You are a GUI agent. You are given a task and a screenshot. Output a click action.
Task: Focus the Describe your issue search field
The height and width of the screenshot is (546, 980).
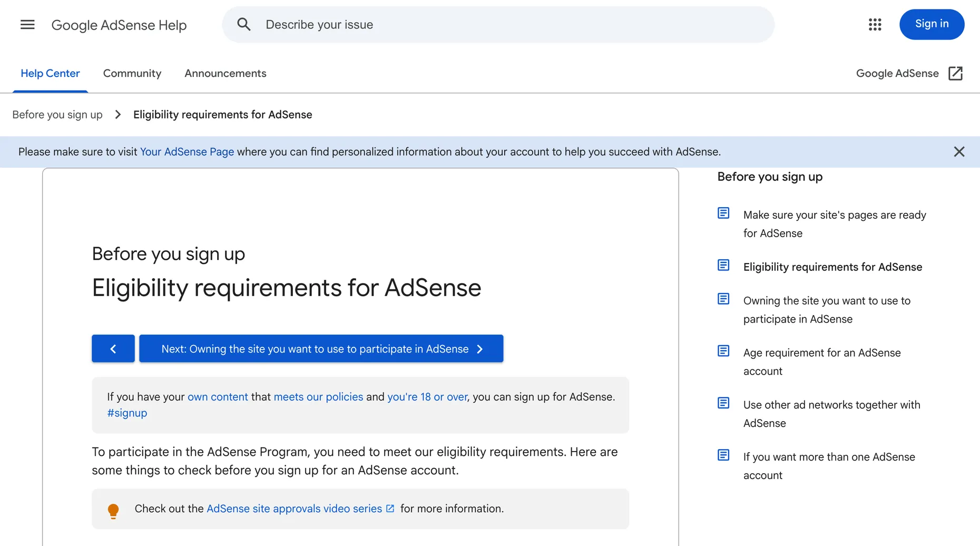coord(498,24)
